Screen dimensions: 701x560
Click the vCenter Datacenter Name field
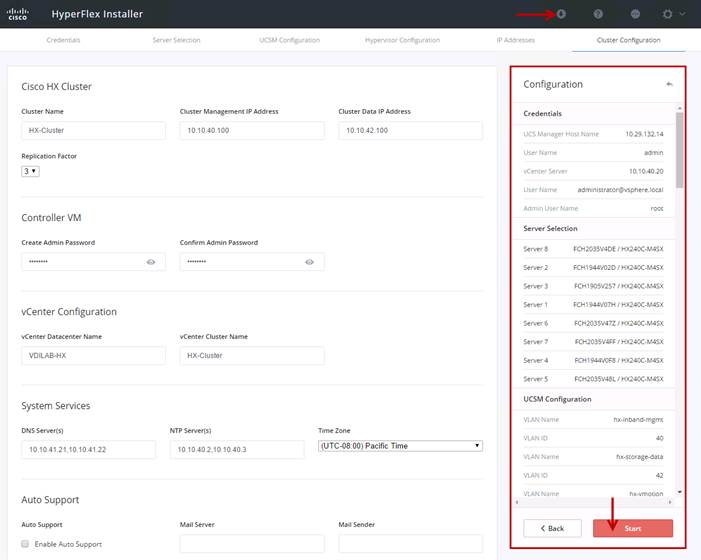click(x=93, y=356)
